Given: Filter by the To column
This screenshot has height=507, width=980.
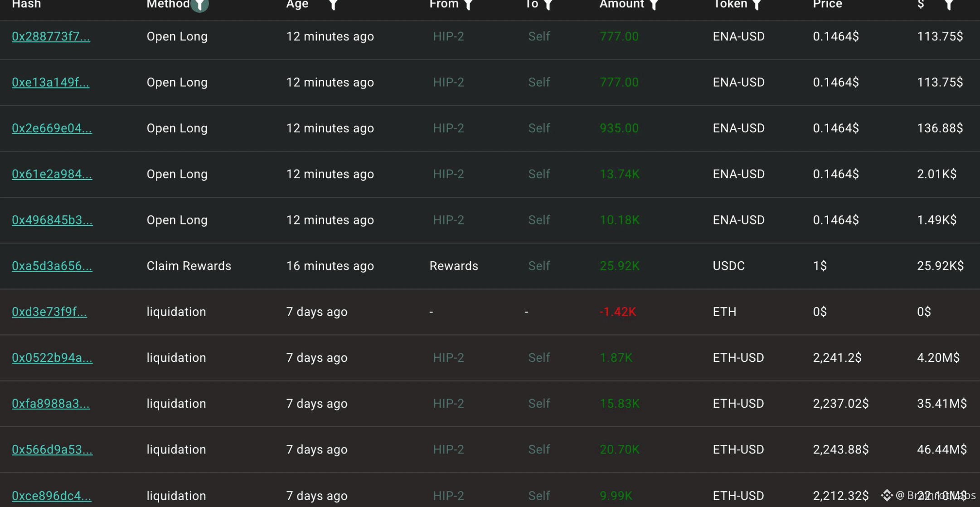Looking at the screenshot, I should pos(548,5).
